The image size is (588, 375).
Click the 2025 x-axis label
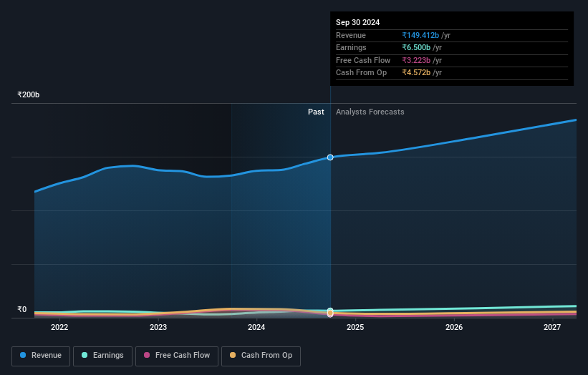click(x=355, y=327)
